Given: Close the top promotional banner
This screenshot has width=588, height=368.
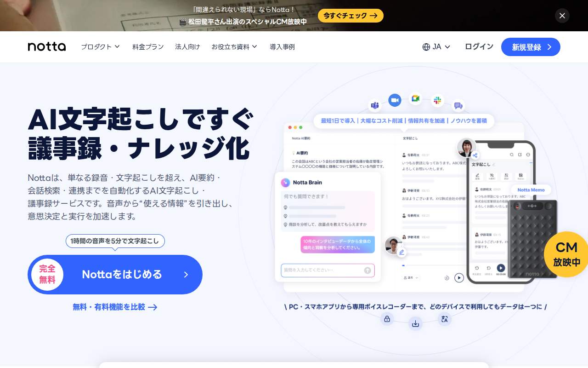Looking at the screenshot, I should (562, 16).
